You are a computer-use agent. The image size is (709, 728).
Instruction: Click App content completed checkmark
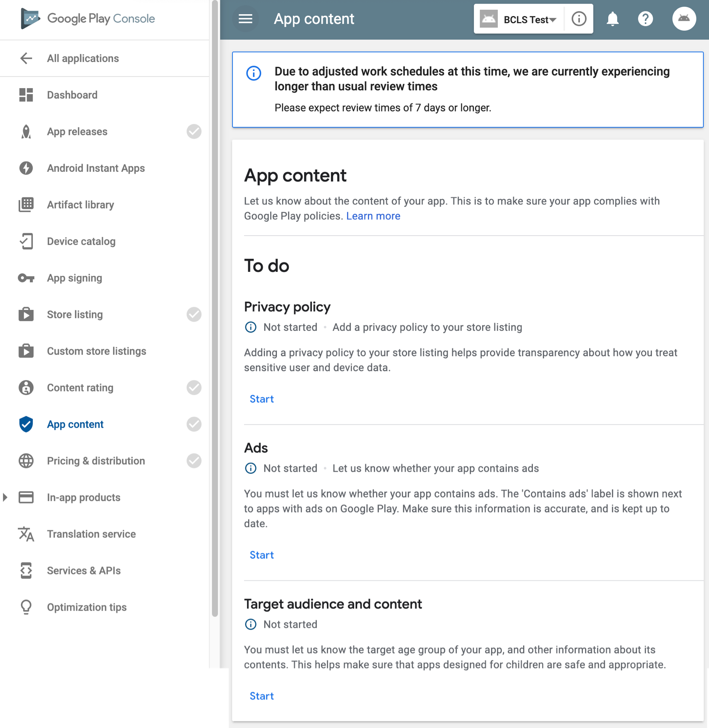pos(194,424)
